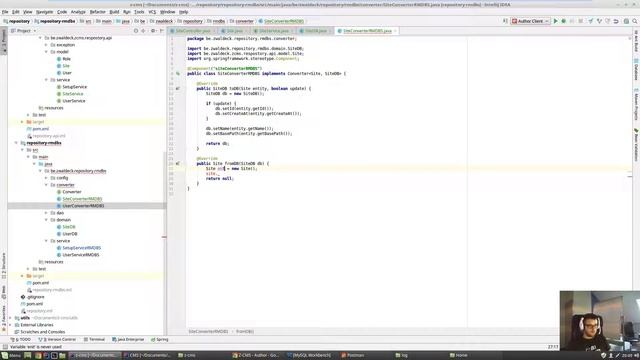Image resolution: width=640 pixels, height=360 pixels.
Task: Click the undo/revert arrow toolbar icon
Action: point(616,21)
